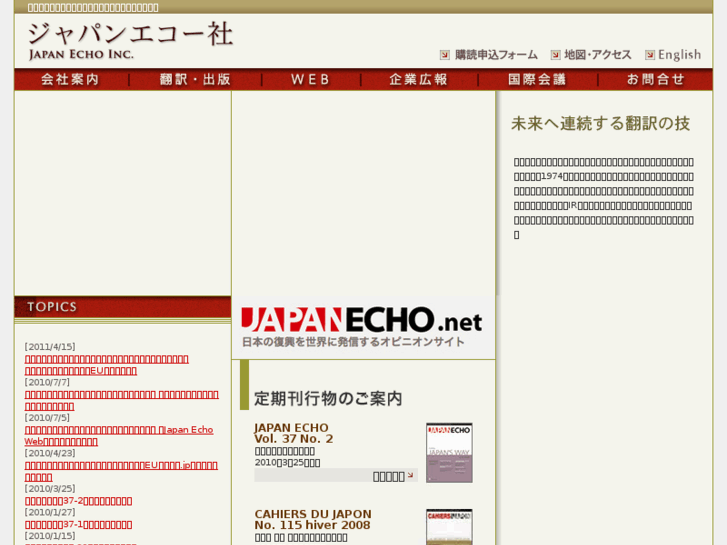727x545 pixels.
Task: Open the 地図・アクセス map link
Action: pyautogui.click(x=598, y=55)
